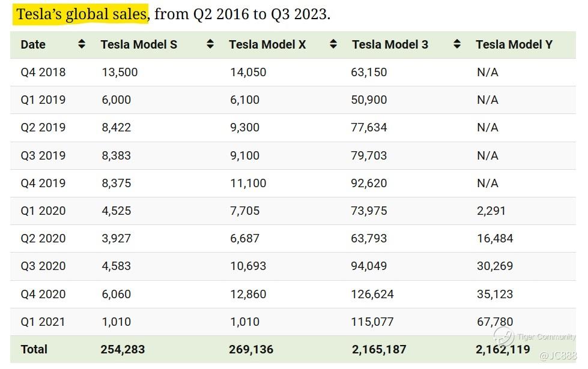Click sort arrows next to Tesla Model X
Viewport: 588px width, 369px height.
click(334, 44)
